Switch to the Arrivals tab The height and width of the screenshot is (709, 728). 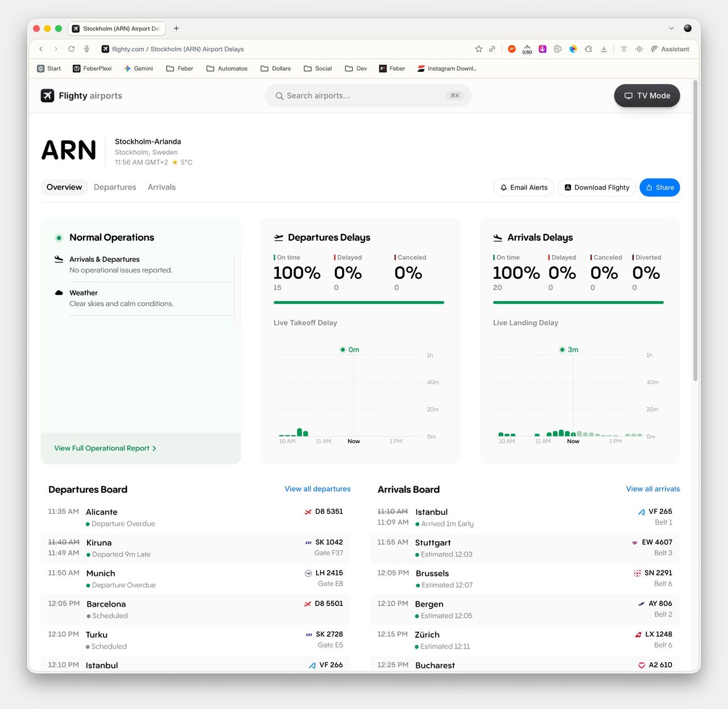pos(162,187)
